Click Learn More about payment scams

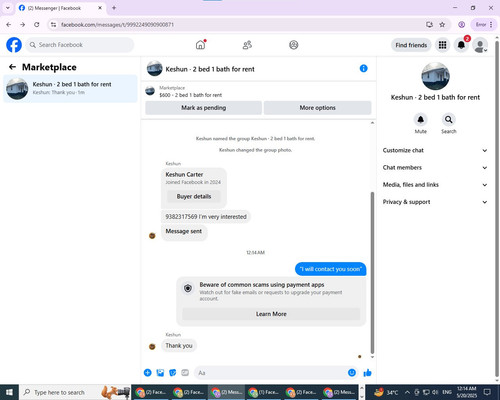[x=271, y=314]
